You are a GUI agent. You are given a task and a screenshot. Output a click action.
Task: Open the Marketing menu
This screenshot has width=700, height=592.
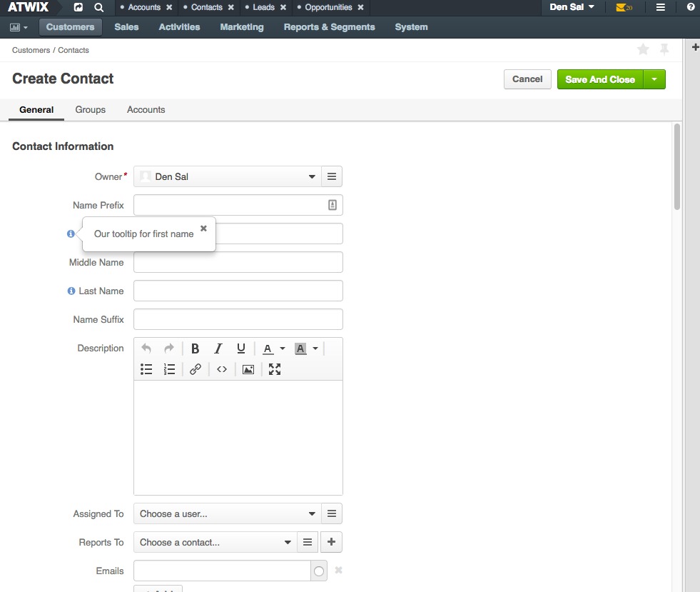point(242,27)
